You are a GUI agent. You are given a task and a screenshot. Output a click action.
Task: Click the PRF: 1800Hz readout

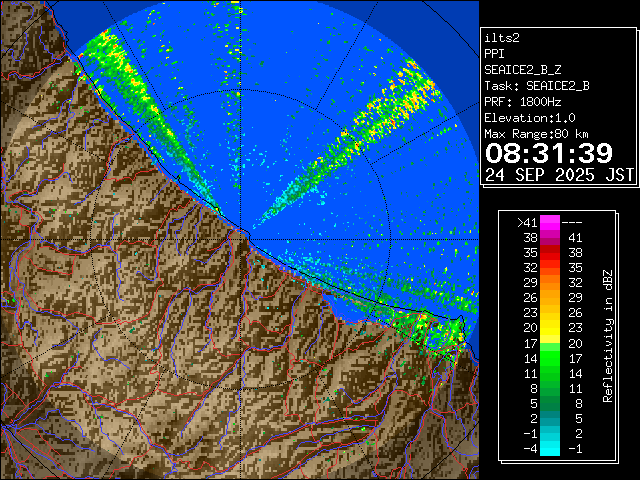(x=523, y=101)
